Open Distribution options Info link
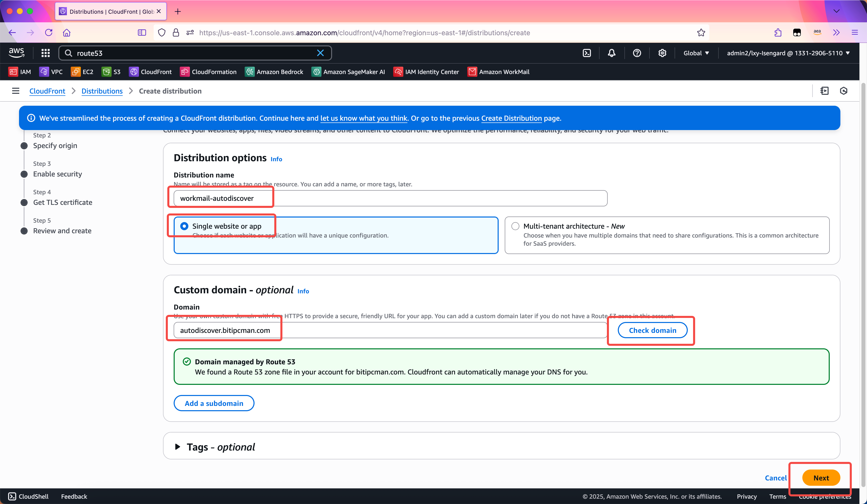The width and height of the screenshot is (867, 504). point(276,159)
